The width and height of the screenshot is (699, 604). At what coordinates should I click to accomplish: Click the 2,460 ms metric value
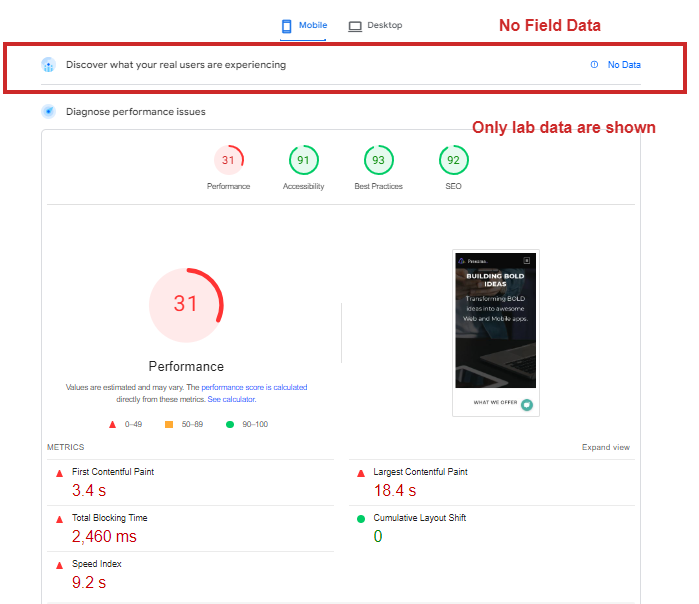point(104,536)
